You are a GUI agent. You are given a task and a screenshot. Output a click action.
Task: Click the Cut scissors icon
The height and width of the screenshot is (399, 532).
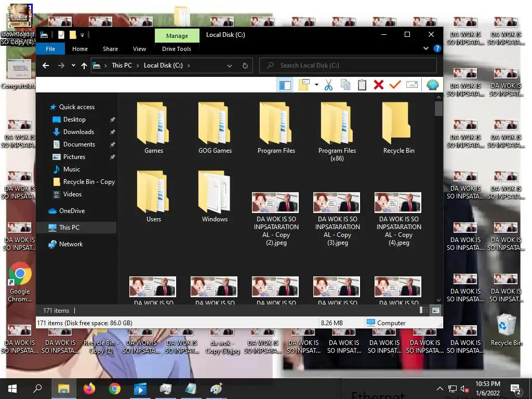tap(328, 85)
